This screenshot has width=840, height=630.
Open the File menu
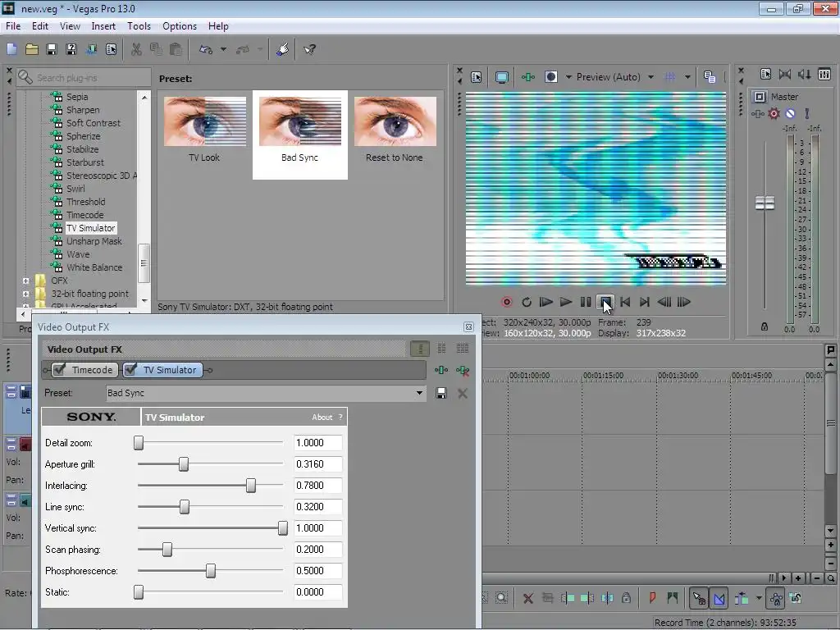point(13,25)
